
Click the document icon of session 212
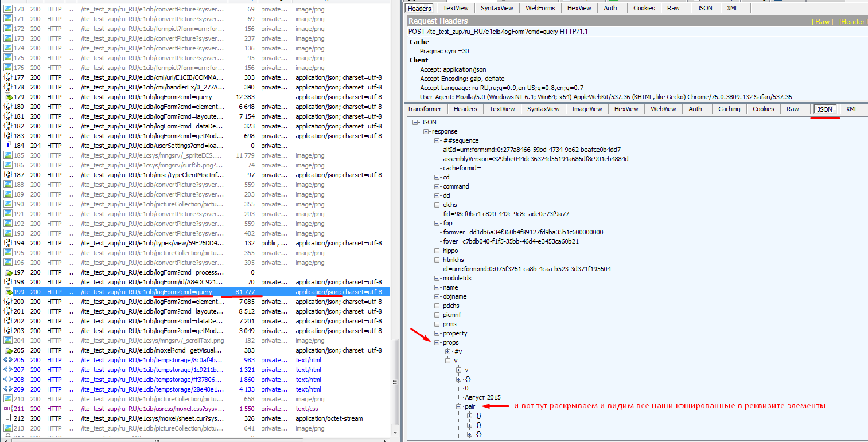point(8,418)
